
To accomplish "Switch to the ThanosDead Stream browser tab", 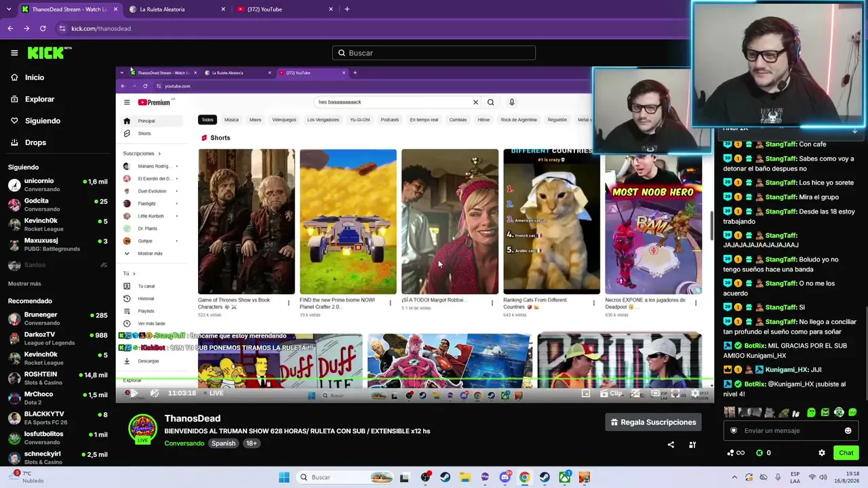I will 69,9.
